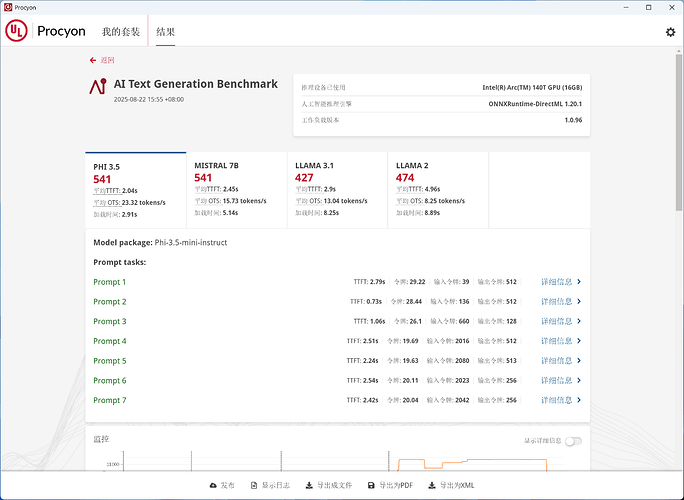Screen dimensions: 684x500
Task: Click the publish cloud icon (发布)
Action: click(x=214, y=485)
